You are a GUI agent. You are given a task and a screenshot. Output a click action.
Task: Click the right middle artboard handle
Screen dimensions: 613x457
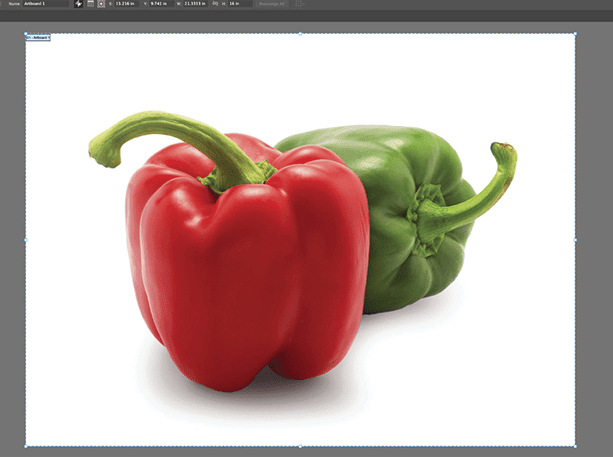tap(575, 240)
